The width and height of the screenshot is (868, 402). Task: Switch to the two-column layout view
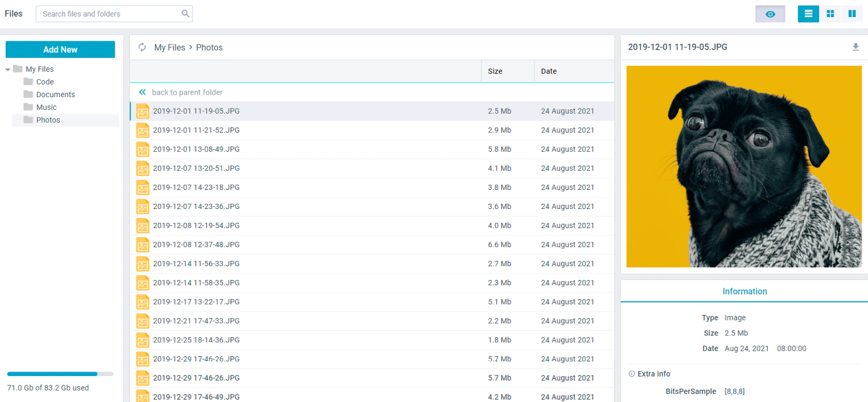point(852,13)
